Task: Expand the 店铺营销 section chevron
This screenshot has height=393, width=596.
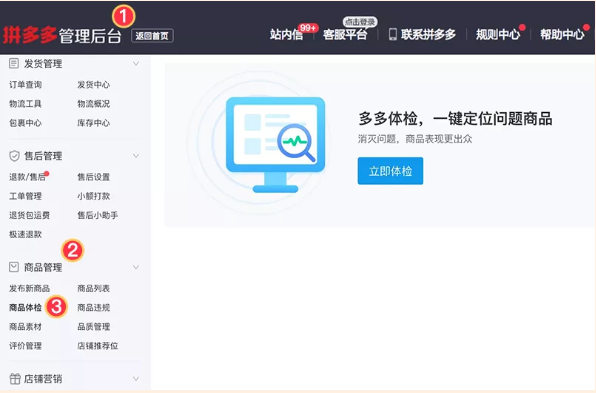Action: [136, 379]
